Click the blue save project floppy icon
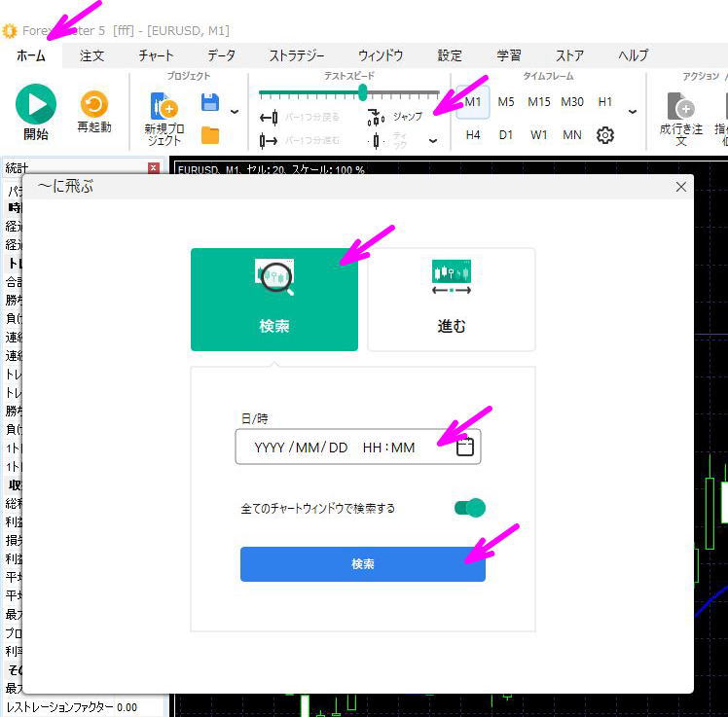The width and height of the screenshot is (728, 717). tap(210, 102)
